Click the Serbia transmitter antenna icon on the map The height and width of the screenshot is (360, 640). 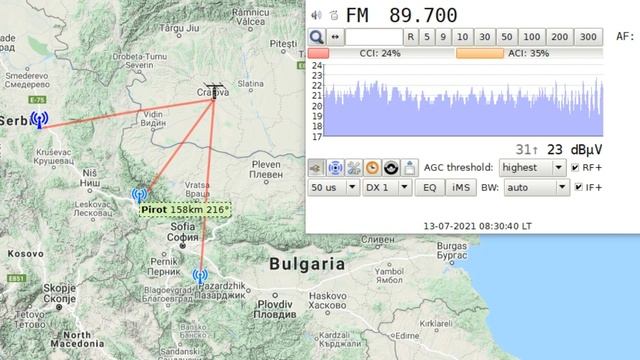tap(40, 120)
